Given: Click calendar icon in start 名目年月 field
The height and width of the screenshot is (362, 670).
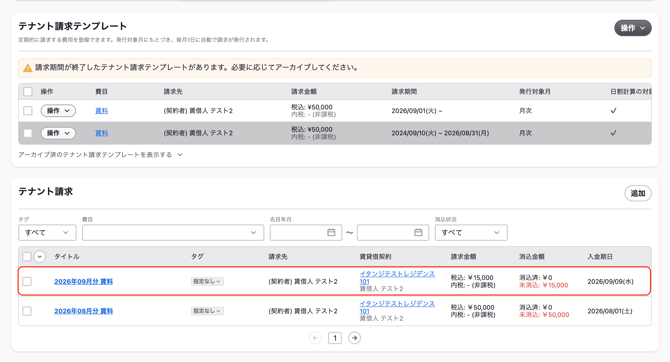Looking at the screenshot, I should 331,233.
